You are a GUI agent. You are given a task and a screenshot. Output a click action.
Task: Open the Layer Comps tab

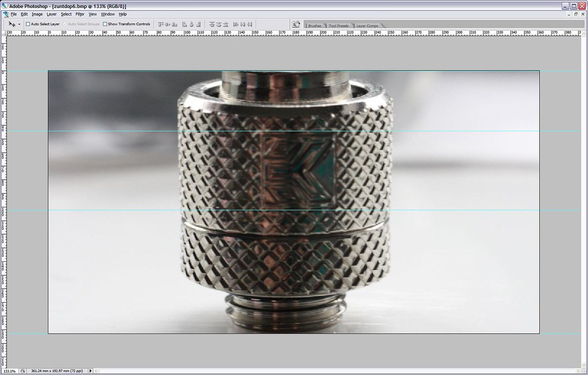[x=367, y=25]
